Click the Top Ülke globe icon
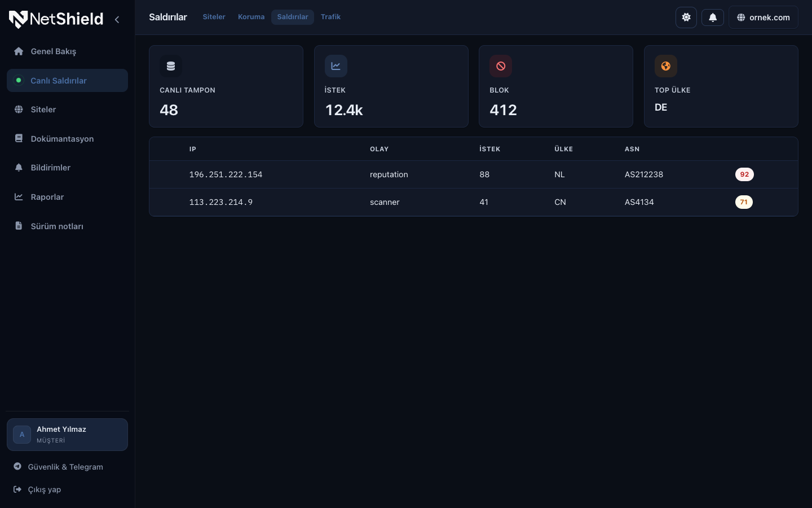The height and width of the screenshot is (508, 812). (666, 66)
